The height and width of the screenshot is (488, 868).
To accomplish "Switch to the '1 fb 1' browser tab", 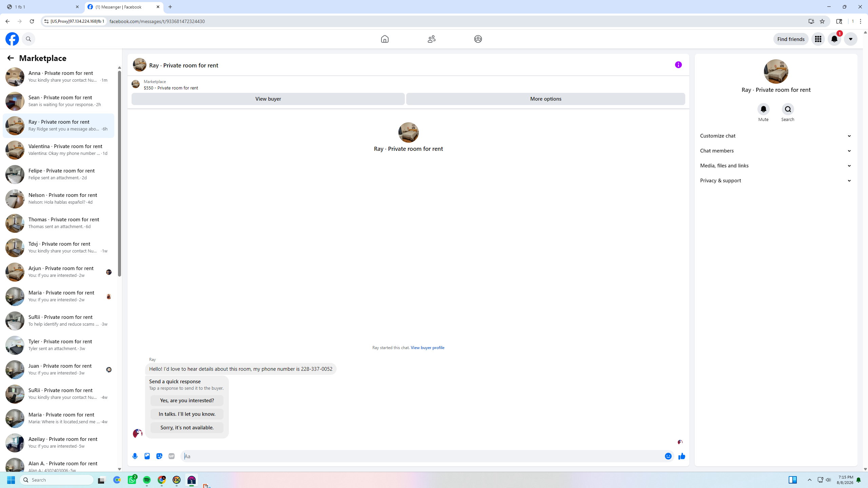I will (x=42, y=7).
